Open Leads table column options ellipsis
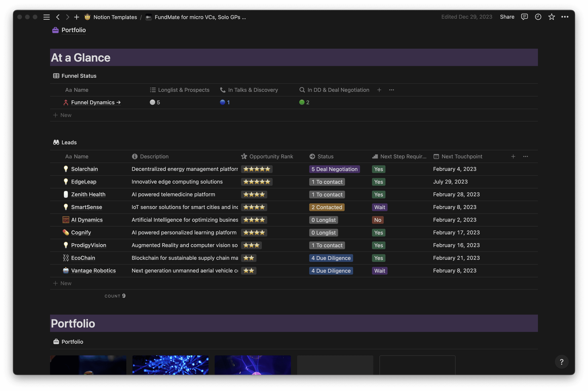Screen dimensions: 588x391 (525, 156)
